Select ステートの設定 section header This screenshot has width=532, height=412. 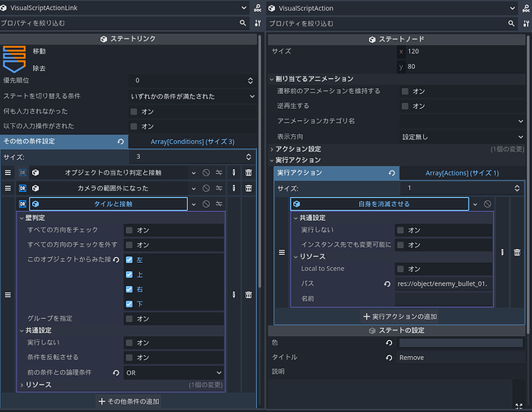[396, 330]
